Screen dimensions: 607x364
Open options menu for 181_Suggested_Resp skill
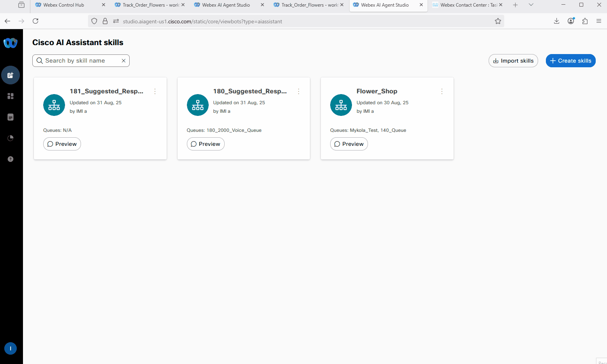click(x=155, y=91)
